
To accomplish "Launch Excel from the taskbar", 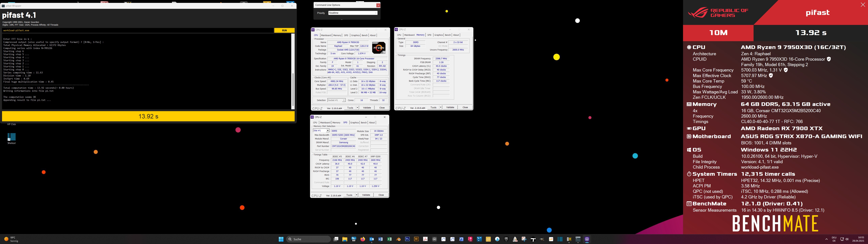I will coord(390,239).
